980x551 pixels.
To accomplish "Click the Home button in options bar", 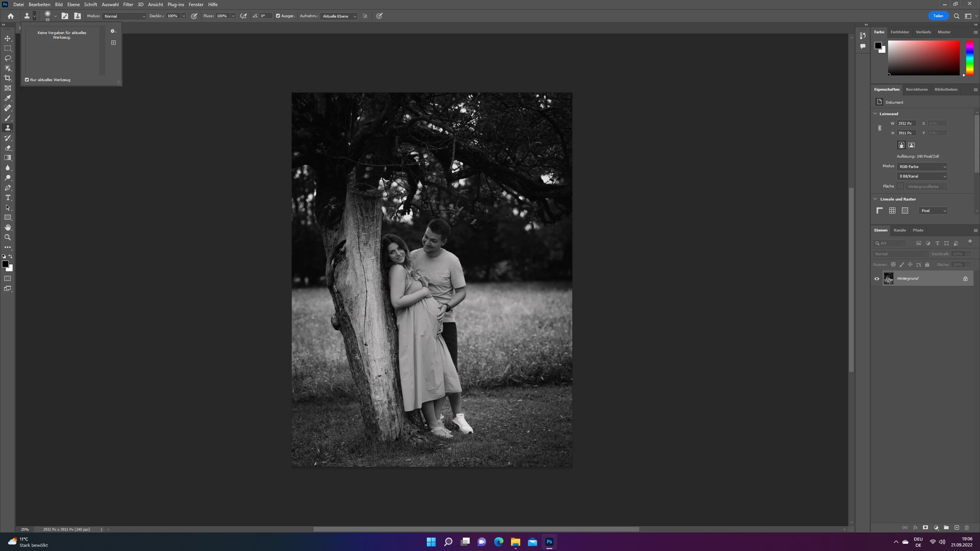I will tap(11, 16).
